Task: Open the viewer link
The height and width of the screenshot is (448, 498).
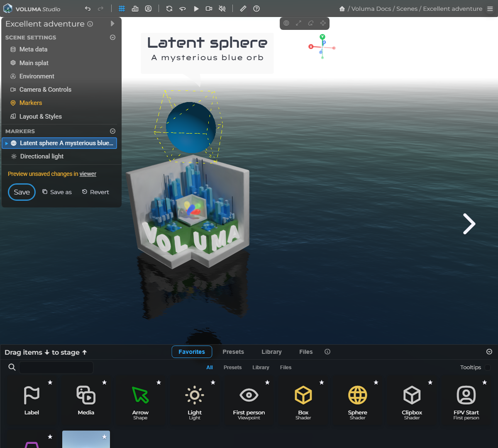Action: coord(88,174)
